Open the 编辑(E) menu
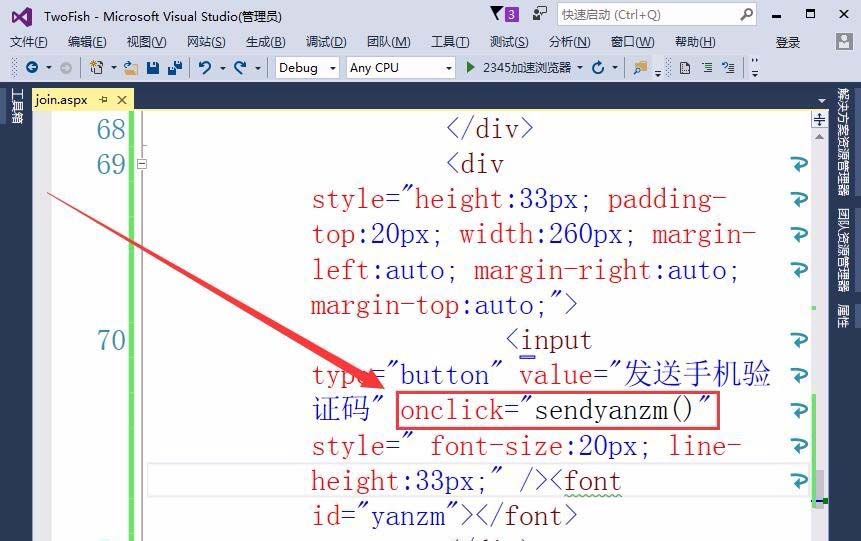Image resolution: width=861 pixels, height=541 pixels. (87, 42)
